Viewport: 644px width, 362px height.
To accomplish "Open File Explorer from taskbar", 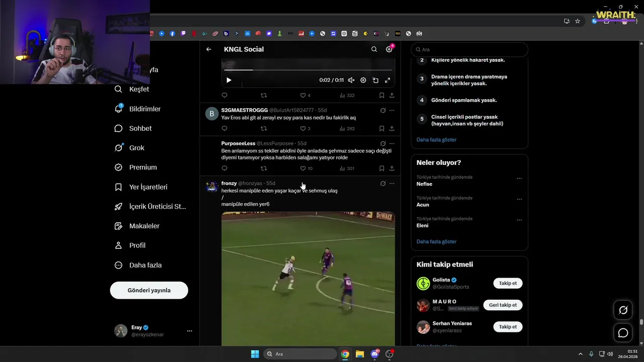I will point(360,354).
